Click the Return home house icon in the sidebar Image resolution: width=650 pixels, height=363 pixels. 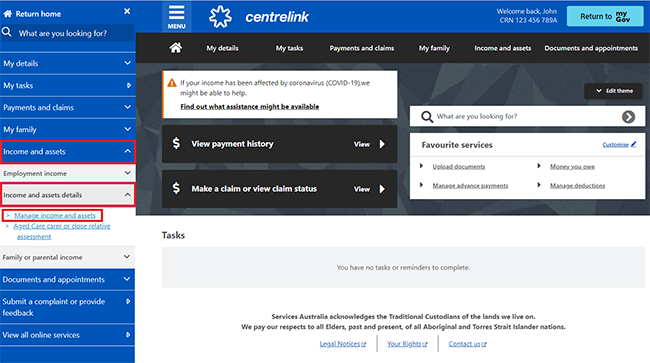point(7,14)
